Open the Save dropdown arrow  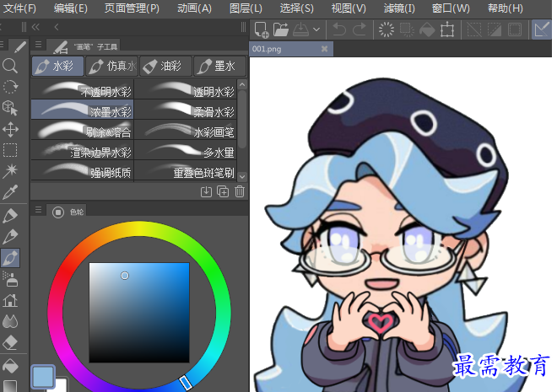(x=316, y=30)
